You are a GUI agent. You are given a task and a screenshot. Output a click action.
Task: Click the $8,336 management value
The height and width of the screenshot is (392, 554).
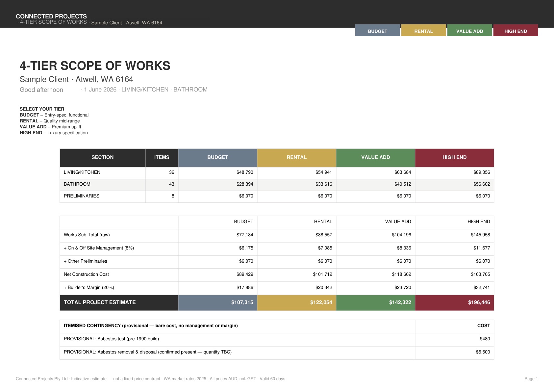pyautogui.click(x=404, y=248)
